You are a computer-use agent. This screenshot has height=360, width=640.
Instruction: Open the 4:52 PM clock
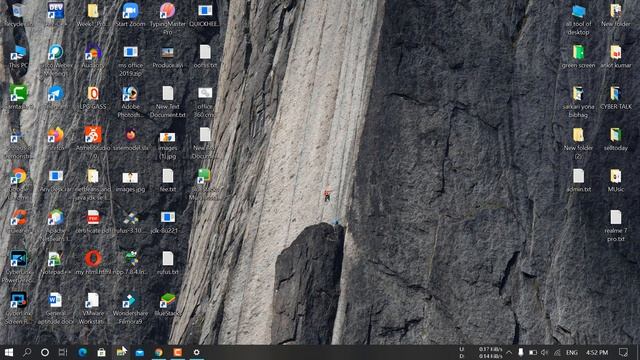click(x=597, y=352)
